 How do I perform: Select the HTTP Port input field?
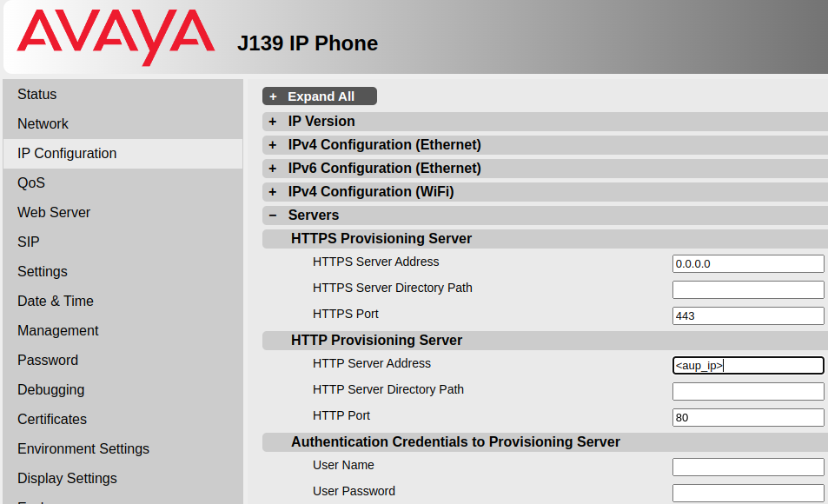pyautogui.click(x=748, y=418)
